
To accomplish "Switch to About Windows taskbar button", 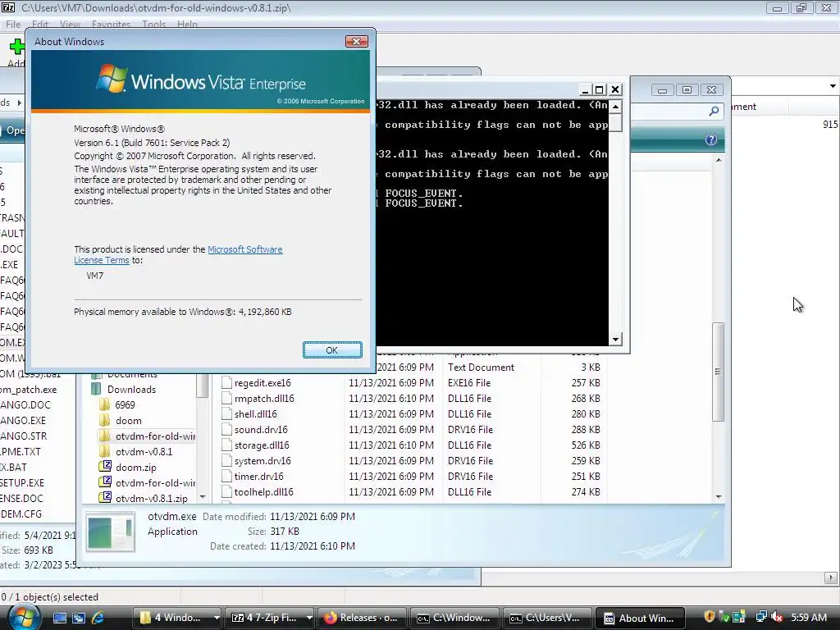I will coord(640,618).
